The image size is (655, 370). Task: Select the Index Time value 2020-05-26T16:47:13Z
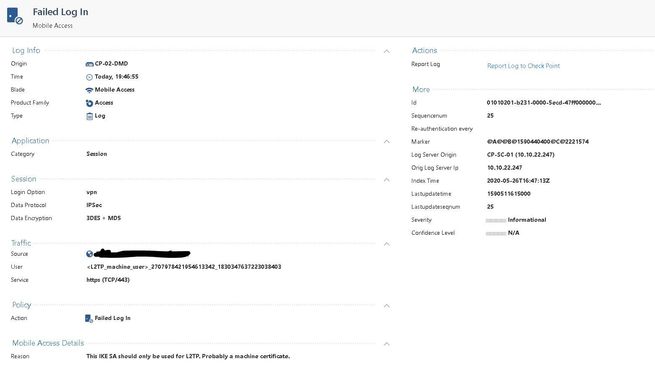[x=518, y=180]
